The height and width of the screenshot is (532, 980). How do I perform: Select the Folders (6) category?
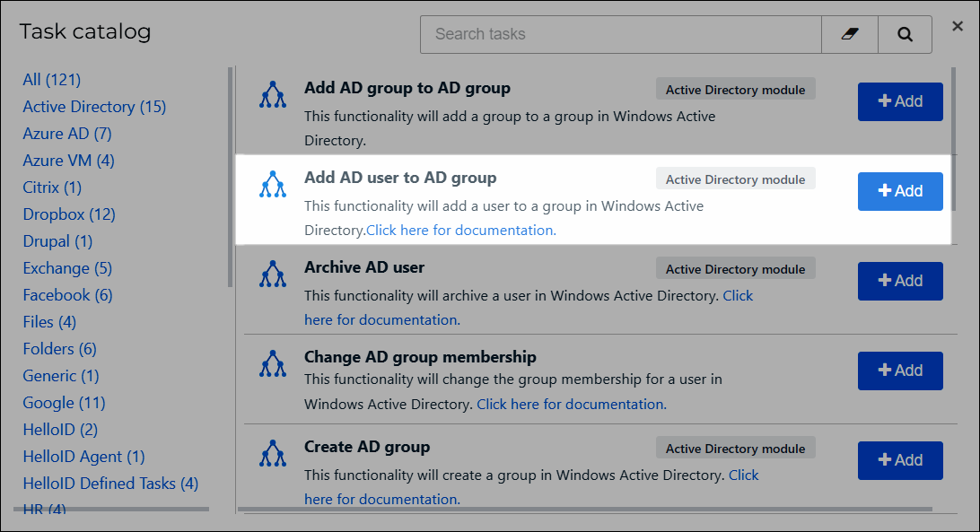click(60, 349)
